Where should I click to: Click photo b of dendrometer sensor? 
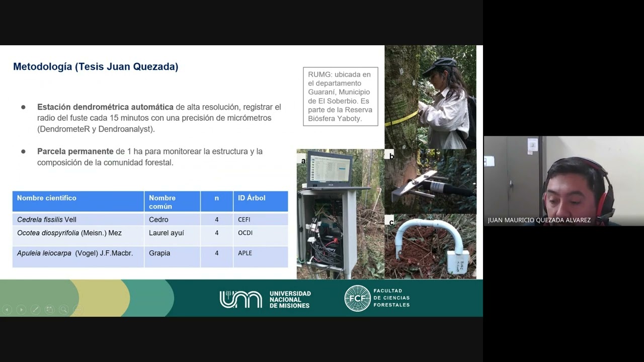tap(430, 182)
